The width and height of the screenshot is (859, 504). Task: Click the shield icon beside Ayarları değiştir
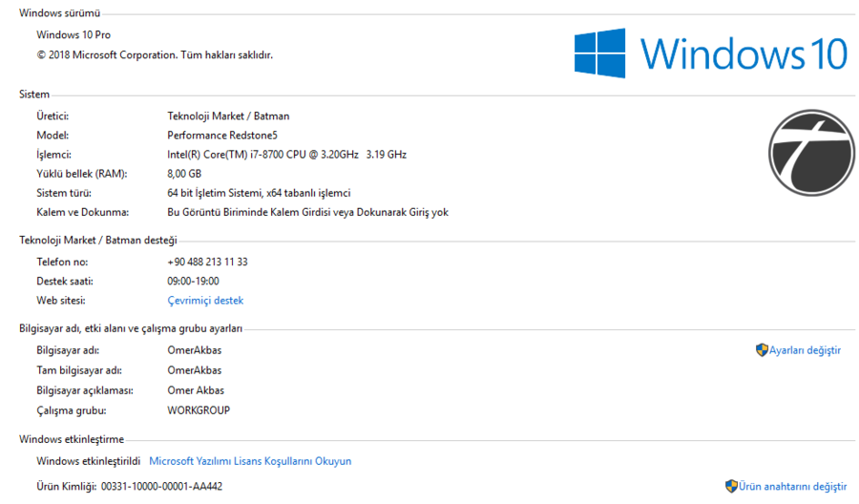click(x=762, y=350)
